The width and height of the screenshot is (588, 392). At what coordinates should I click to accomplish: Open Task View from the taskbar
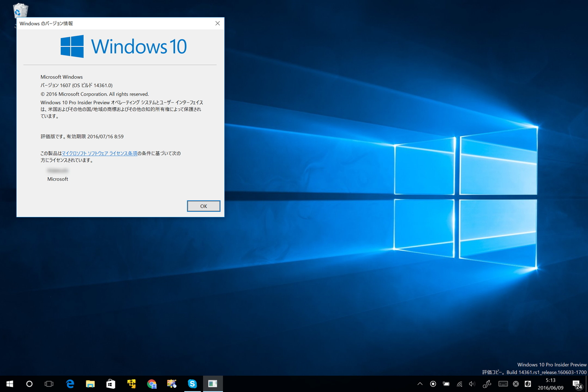click(x=49, y=384)
